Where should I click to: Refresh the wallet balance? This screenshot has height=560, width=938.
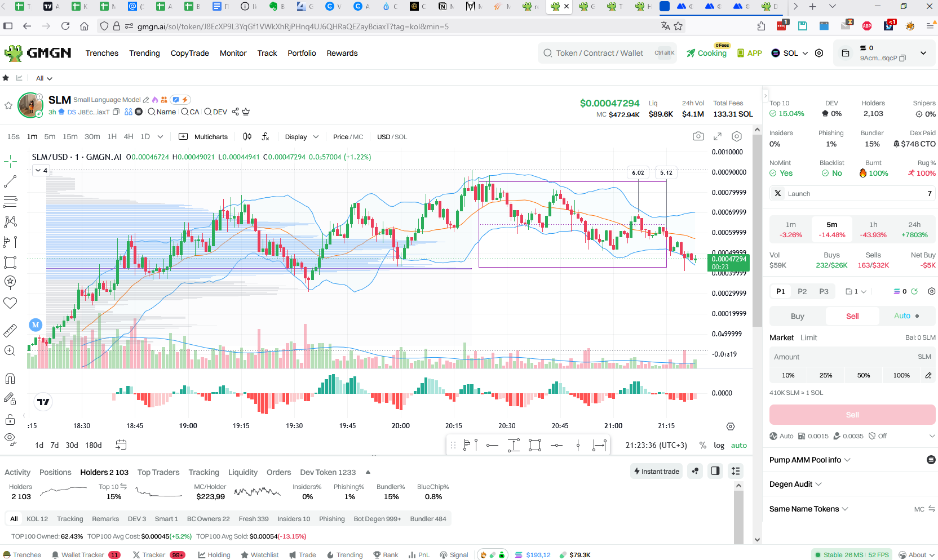pyautogui.click(x=914, y=291)
